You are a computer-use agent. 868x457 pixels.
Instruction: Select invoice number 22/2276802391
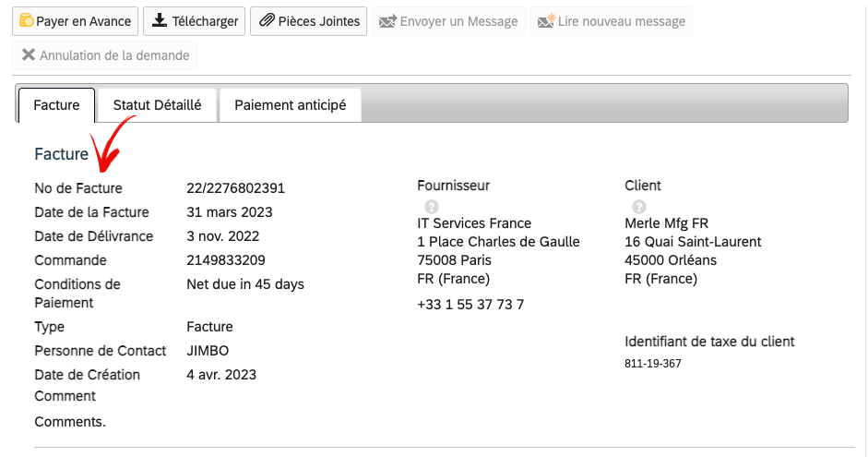(x=236, y=188)
